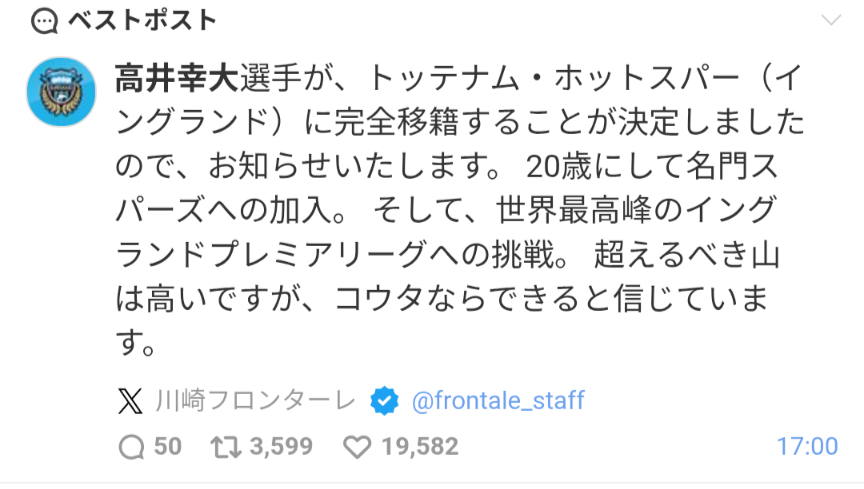Like the post with heart icon

coord(358,447)
